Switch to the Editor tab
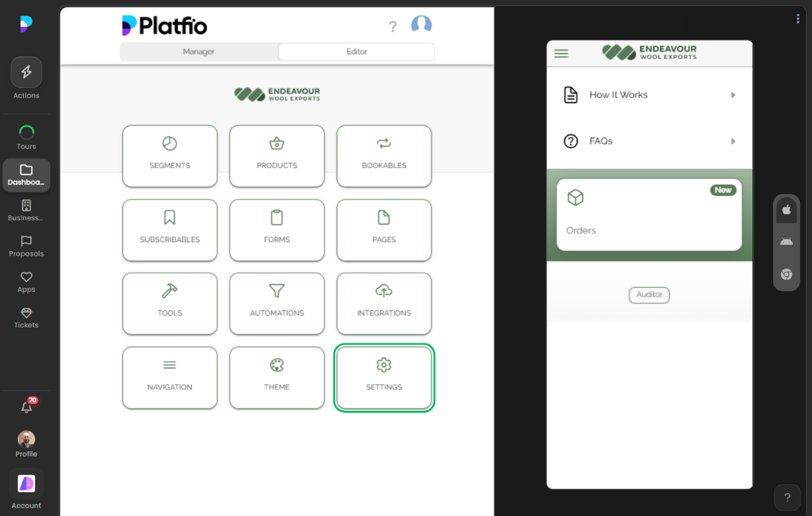 point(356,51)
